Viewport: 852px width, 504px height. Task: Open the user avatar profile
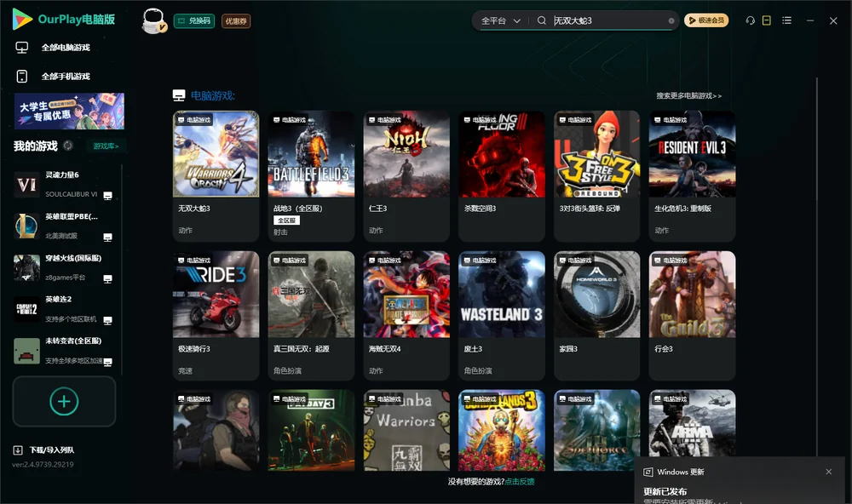tap(153, 20)
